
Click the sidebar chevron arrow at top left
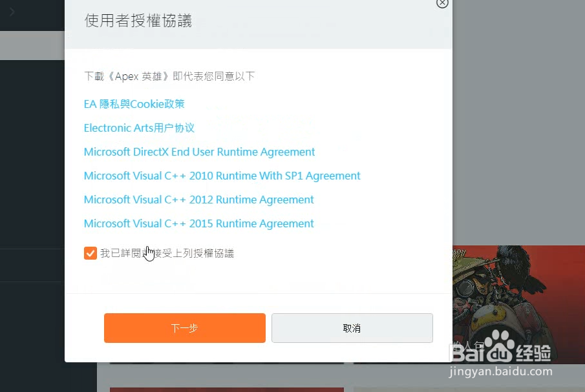coord(12,12)
